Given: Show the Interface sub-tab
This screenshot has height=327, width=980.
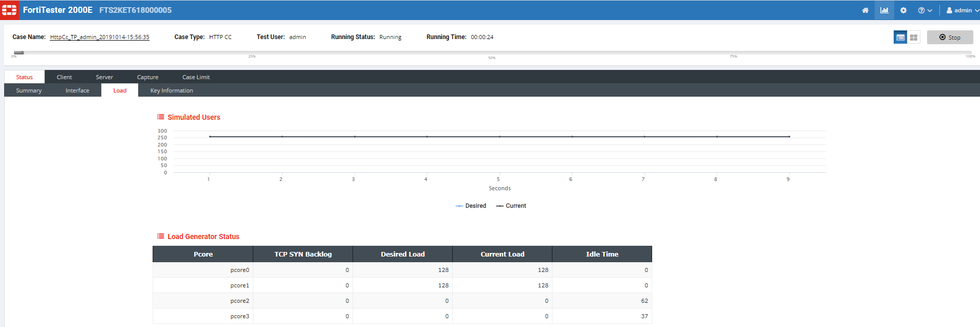Looking at the screenshot, I should point(77,90).
